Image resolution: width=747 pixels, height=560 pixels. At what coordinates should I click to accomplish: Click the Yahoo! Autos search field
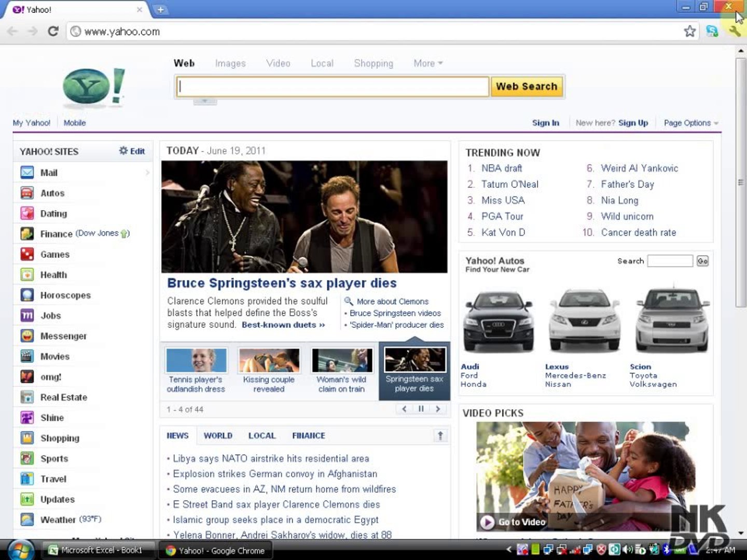click(x=670, y=261)
